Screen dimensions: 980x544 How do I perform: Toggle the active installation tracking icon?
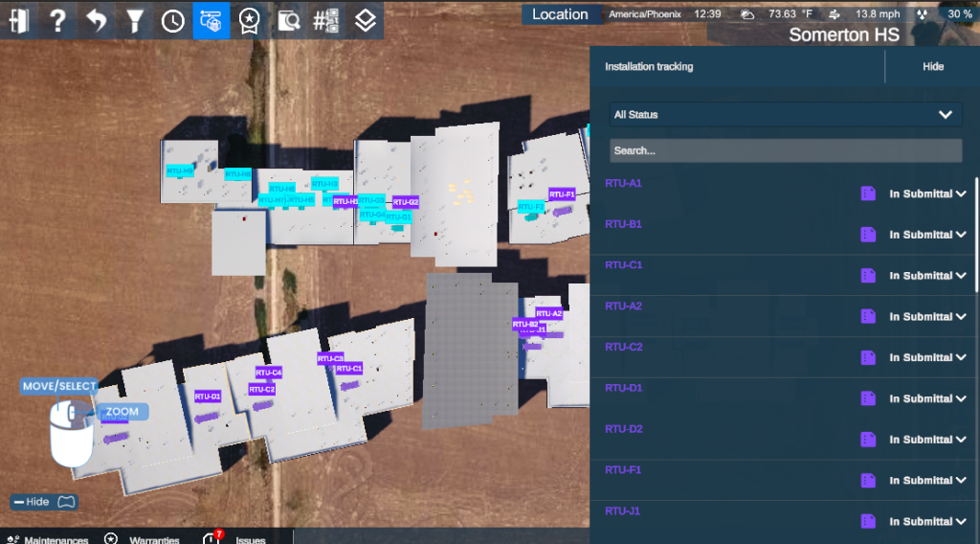211,20
